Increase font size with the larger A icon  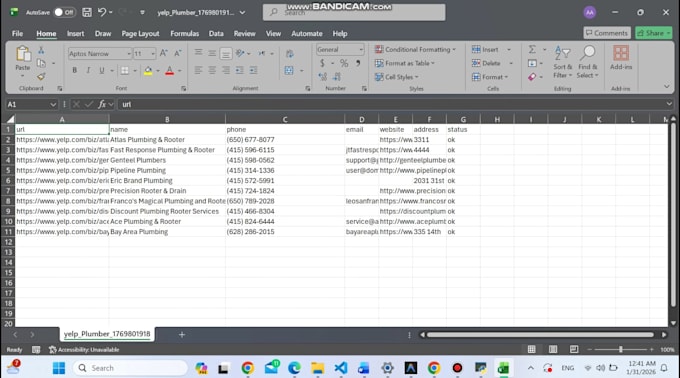point(163,53)
